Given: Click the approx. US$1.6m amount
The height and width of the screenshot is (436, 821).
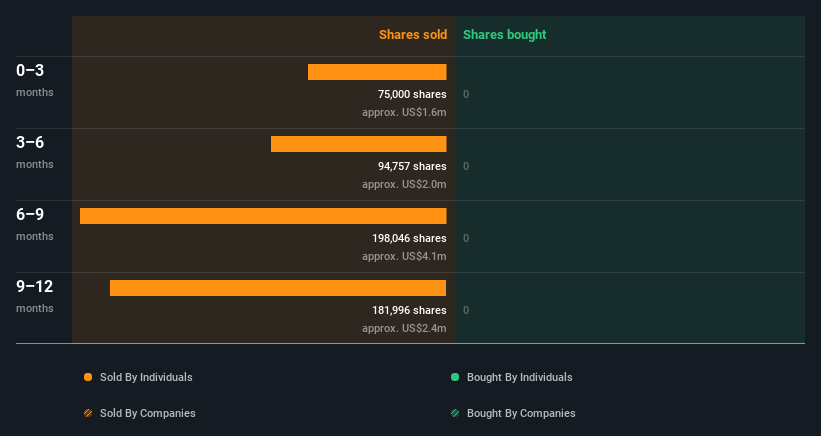Looking at the screenshot, I should click(x=404, y=113).
